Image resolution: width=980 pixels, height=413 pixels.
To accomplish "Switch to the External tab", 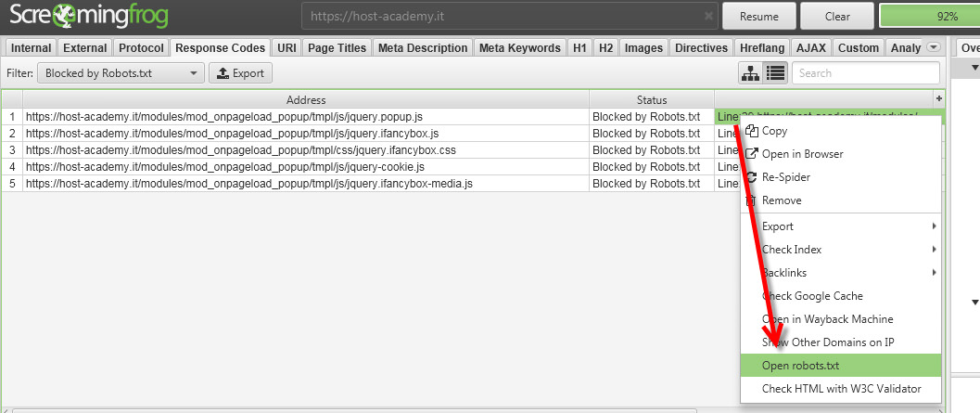I will click(x=85, y=47).
